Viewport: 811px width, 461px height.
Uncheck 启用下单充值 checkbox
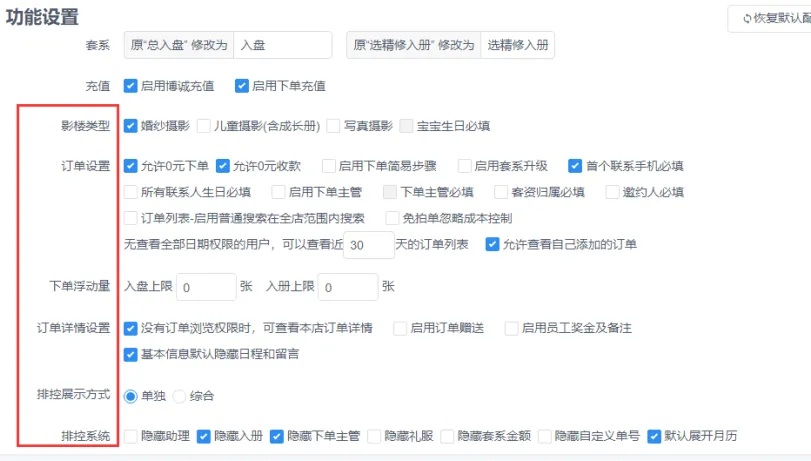(242, 86)
